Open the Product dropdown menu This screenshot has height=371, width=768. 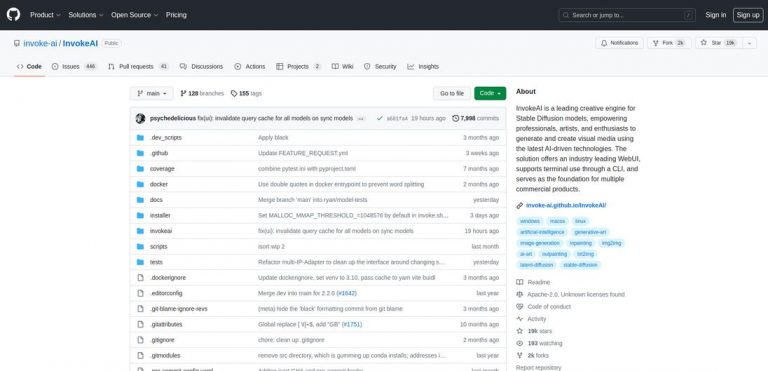tap(45, 15)
